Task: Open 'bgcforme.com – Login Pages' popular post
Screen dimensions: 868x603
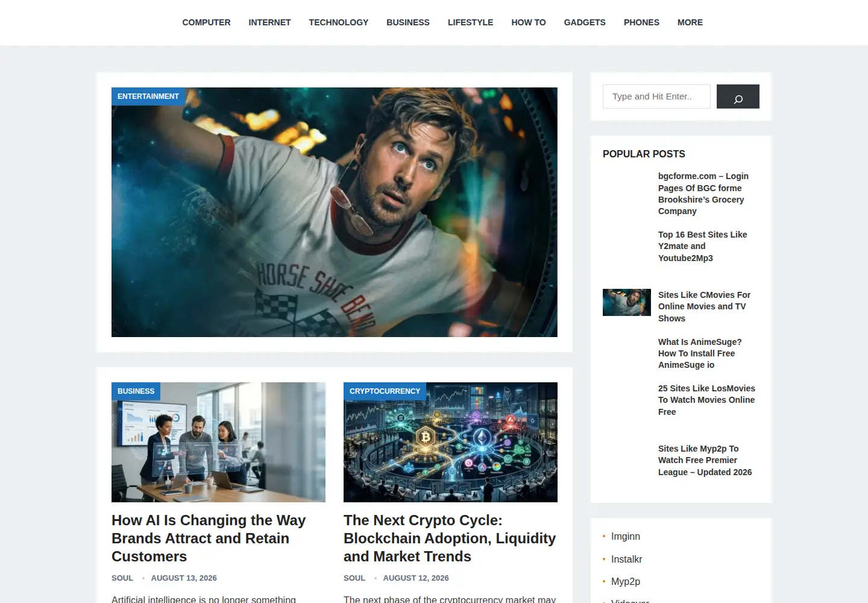Action: (703, 194)
